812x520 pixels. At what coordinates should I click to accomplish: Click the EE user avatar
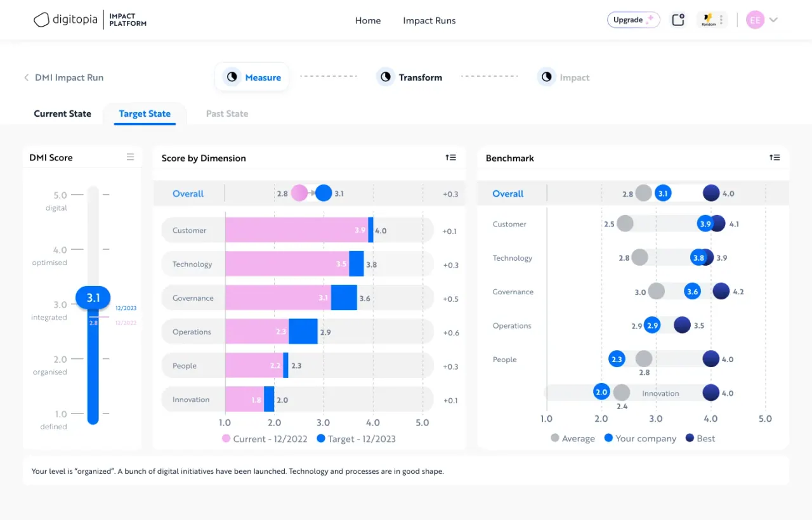coord(755,20)
